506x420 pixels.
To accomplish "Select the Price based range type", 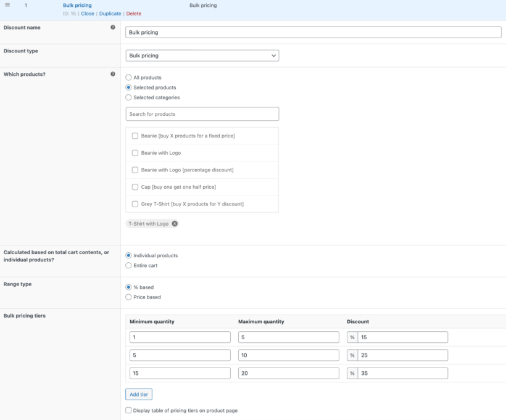I will [128, 296].
